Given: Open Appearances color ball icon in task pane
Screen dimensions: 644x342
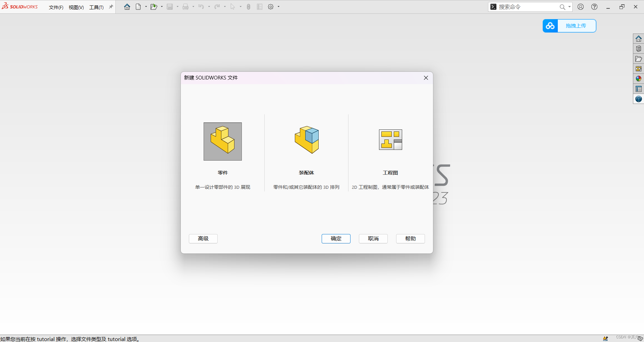Looking at the screenshot, I should click(x=639, y=79).
